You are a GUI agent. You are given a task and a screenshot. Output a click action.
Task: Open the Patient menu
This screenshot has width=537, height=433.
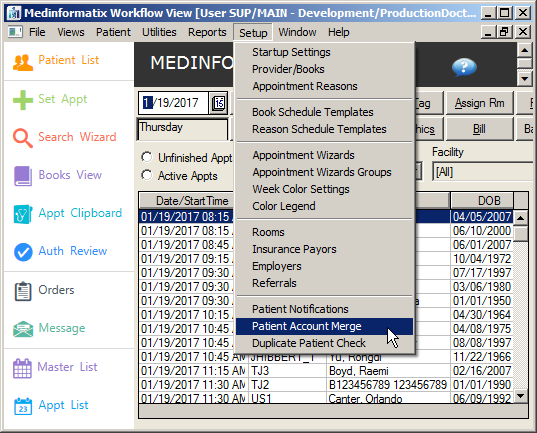[x=113, y=32]
